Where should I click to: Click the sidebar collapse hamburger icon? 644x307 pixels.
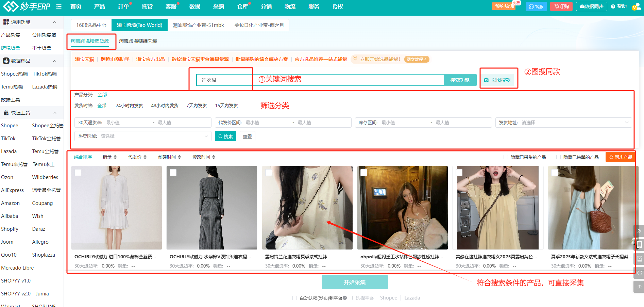point(59,6)
